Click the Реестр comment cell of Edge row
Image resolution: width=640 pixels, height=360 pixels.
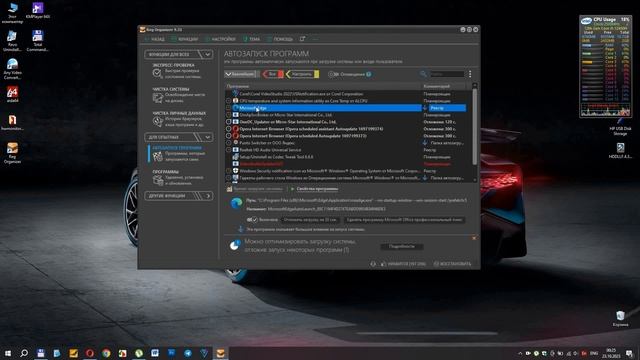pos(447,108)
